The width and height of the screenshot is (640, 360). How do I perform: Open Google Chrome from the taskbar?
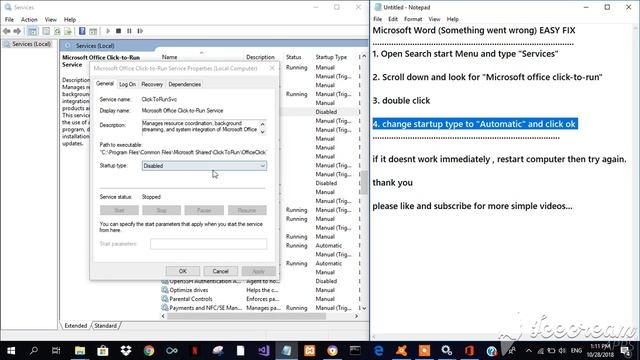pos(149,351)
